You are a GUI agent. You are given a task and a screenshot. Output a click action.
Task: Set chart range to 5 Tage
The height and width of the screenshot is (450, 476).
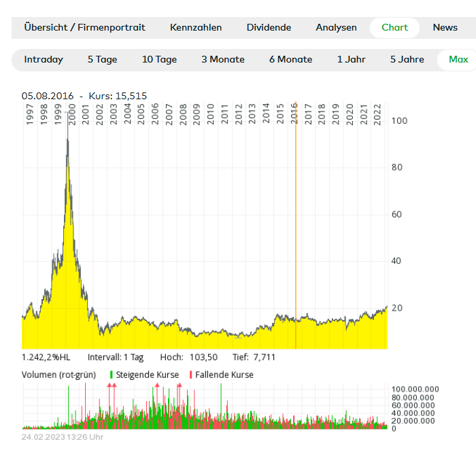(x=102, y=60)
